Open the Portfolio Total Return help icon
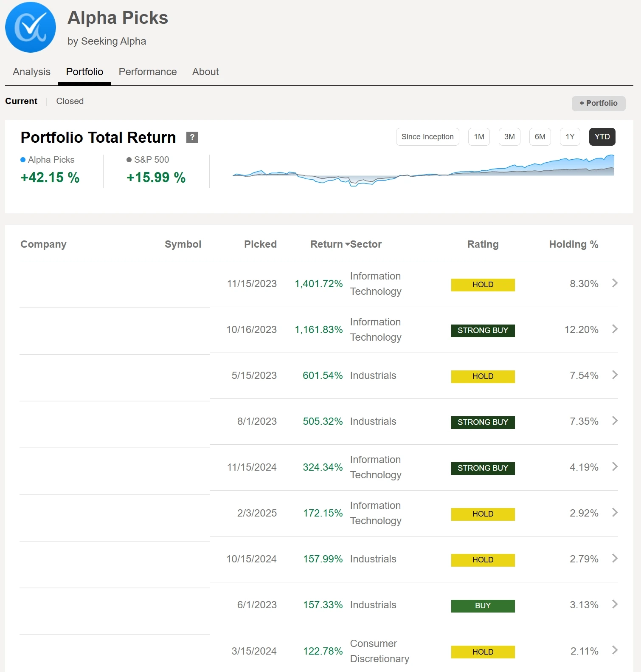This screenshot has height=672, width=641. 192,137
